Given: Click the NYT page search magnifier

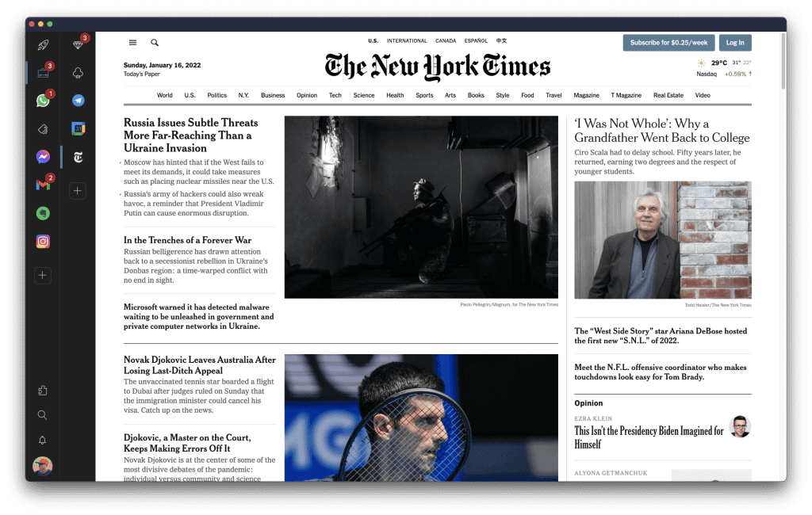Looking at the screenshot, I should (x=155, y=43).
